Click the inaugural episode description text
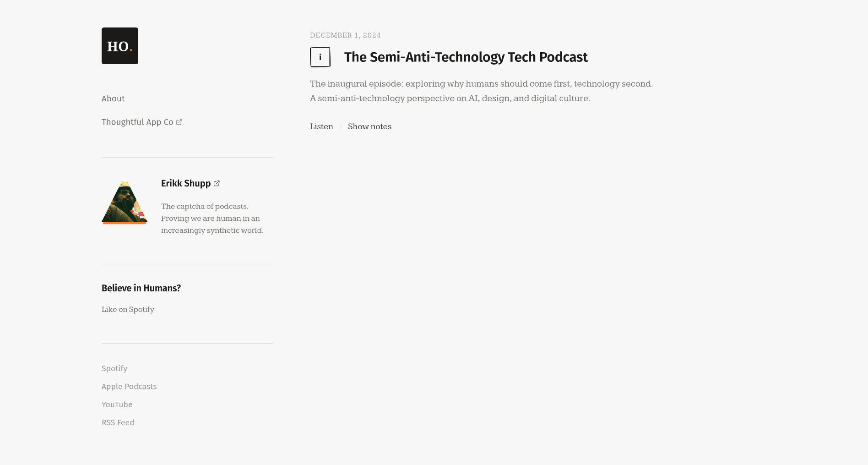Image resolution: width=868 pixels, height=465 pixels. coord(481,91)
